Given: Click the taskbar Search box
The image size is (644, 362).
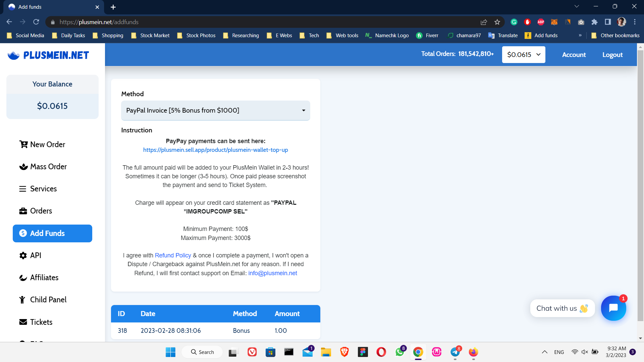Looking at the screenshot, I should click(x=202, y=352).
